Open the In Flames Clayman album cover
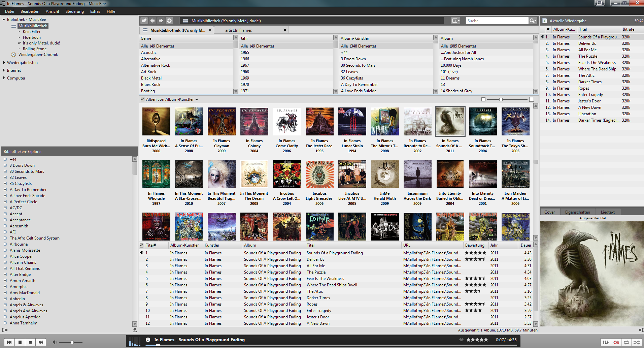Screen dimensions: 644x348 coord(222,122)
